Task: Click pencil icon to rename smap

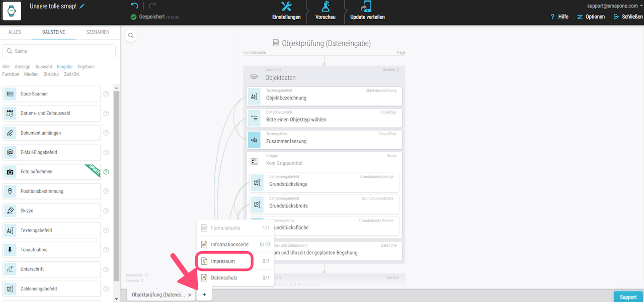Action: (x=82, y=7)
